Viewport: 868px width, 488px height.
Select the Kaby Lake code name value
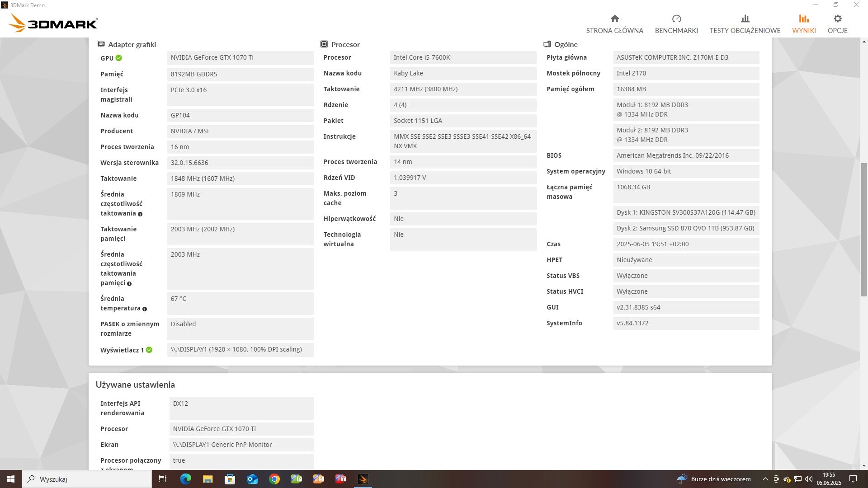pyautogui.click(x=463, y=73)
